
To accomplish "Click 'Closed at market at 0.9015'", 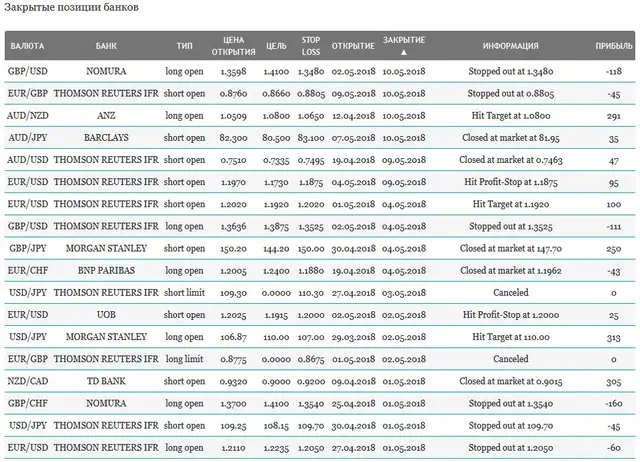I will click(511, 381).
